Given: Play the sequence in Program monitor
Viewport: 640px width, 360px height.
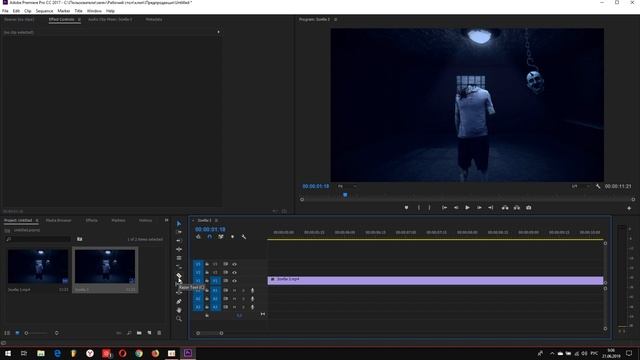Looking at the screenshot, I should click(x=467, y=208).
